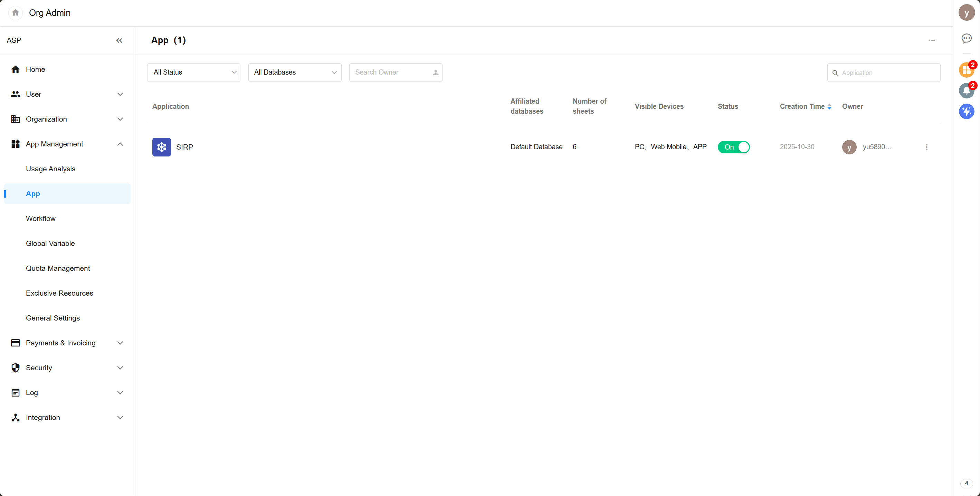Turn off the SIRP status toggle

(733, 147)
